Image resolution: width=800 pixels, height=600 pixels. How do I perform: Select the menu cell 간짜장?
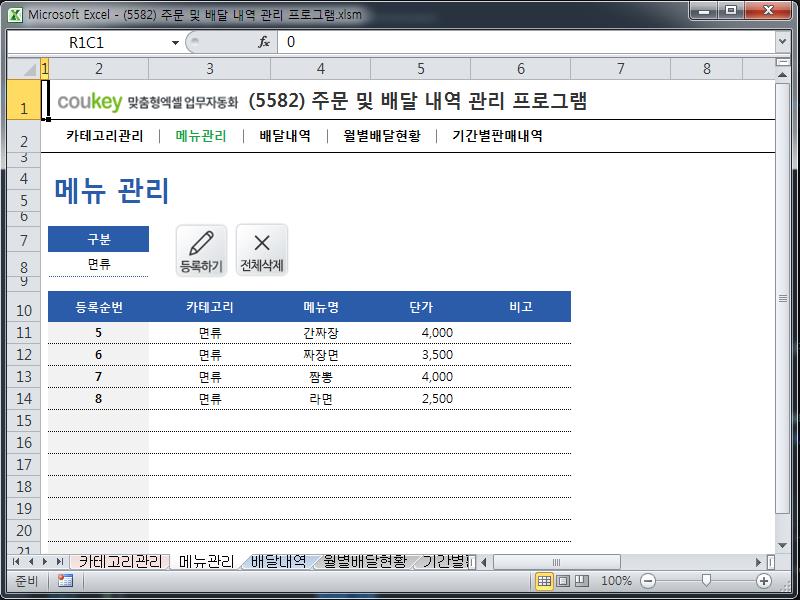coord(320,333)
